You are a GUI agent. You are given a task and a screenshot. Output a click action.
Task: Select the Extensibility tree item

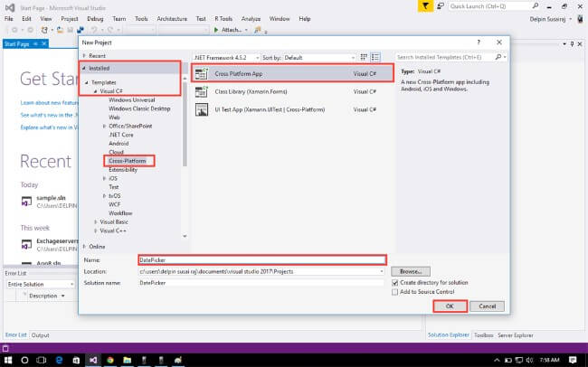(x=123, y=169)
